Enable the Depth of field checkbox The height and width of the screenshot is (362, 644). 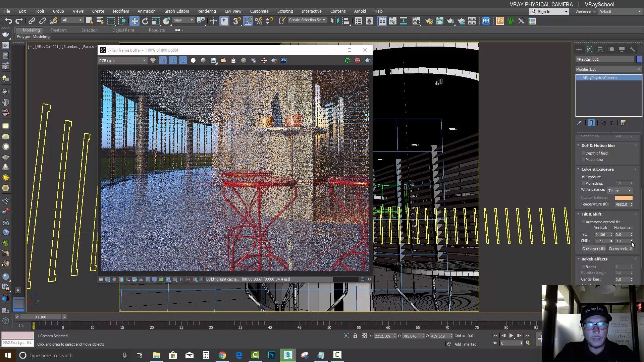tap(583, 153)
